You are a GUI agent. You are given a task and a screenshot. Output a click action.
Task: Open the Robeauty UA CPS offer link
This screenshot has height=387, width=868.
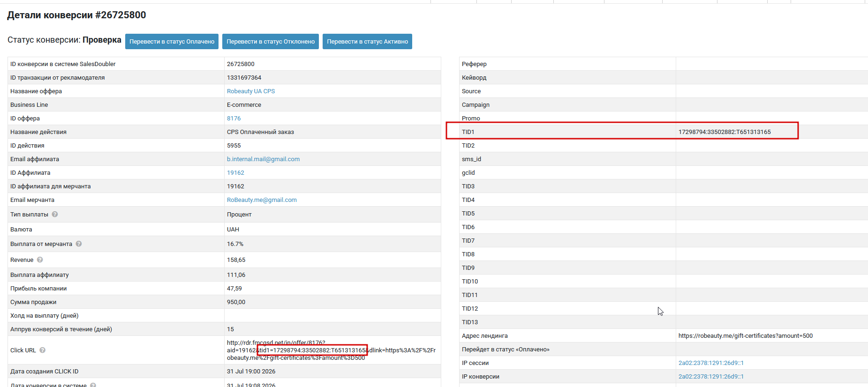251,91
